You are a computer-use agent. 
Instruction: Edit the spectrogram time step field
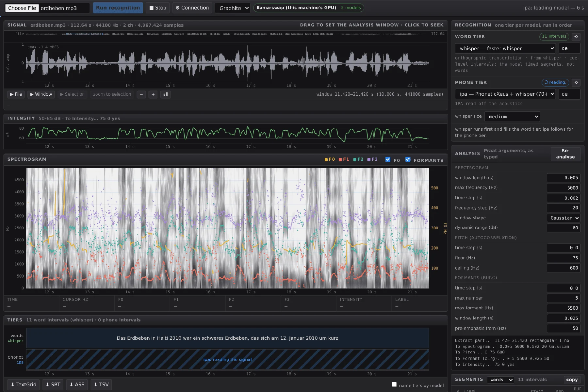coord(563,198)
